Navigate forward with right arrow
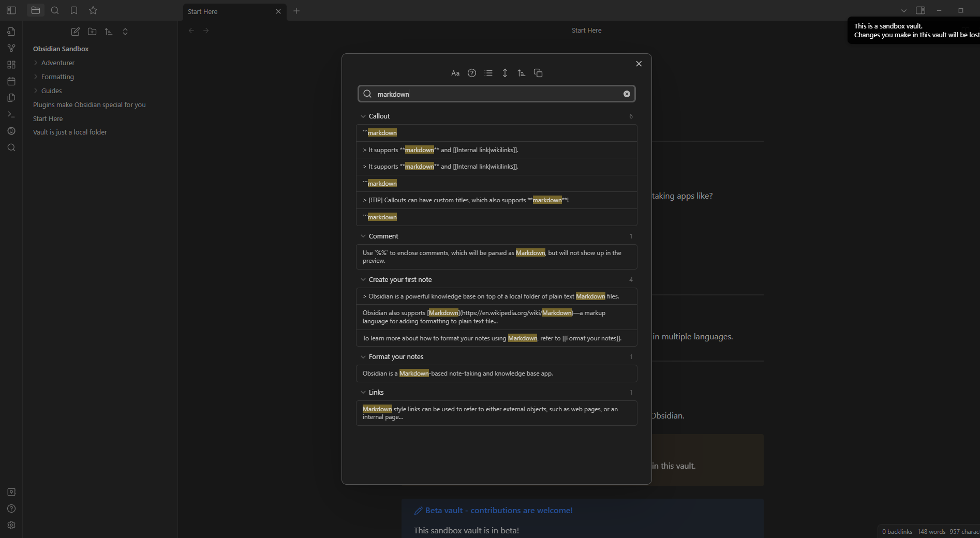980x538 pixels. 206,31
